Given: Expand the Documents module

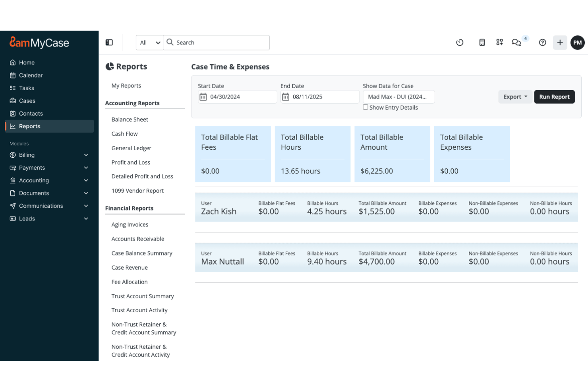Looking at the screenshot, I should [x=49, y=193].
